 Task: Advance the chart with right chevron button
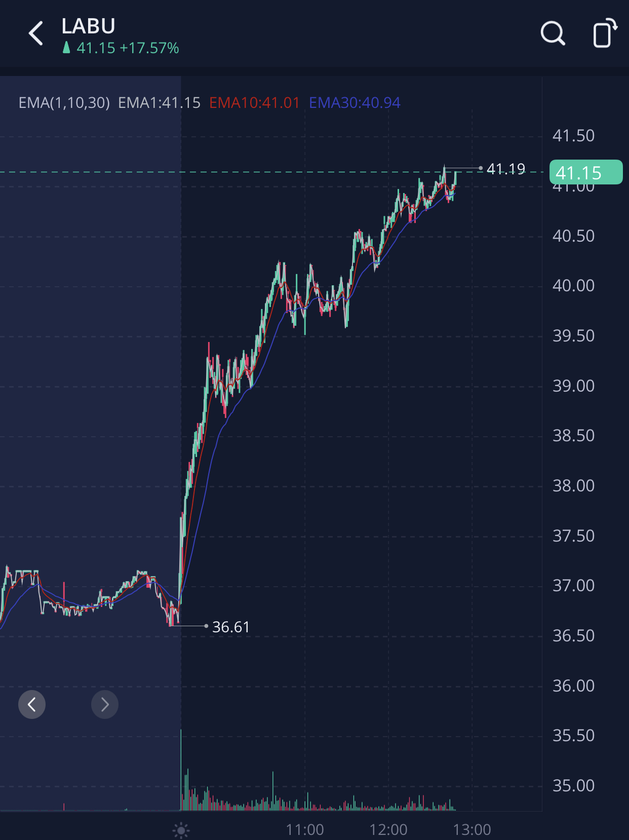pos(105,704)
